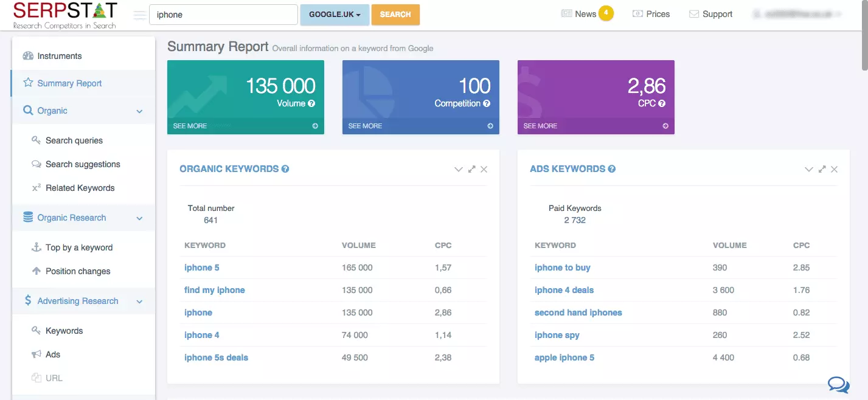Click help icon next to Organic Keywords title
Image resolution: width=868 pixels, height=400 pixels.
(x=285, y=169)
